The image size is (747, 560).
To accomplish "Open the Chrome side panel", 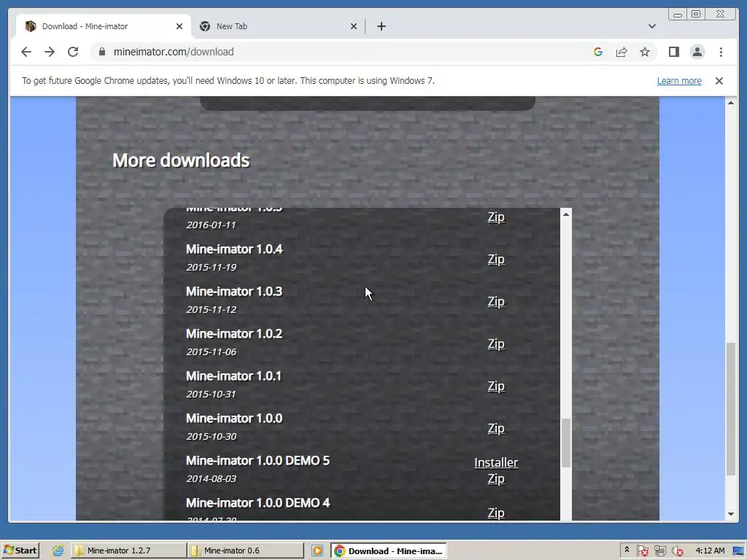I will (673, 52).
